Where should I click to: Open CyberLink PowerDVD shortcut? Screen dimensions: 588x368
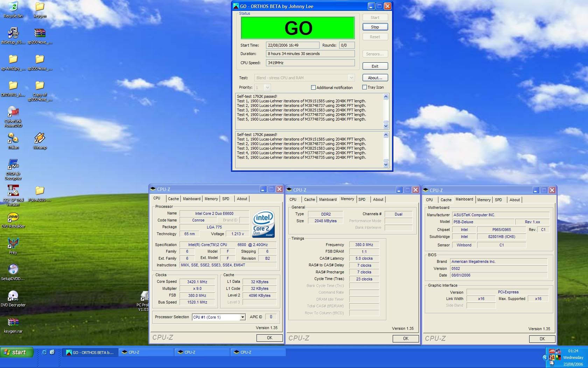click(13, 113)
